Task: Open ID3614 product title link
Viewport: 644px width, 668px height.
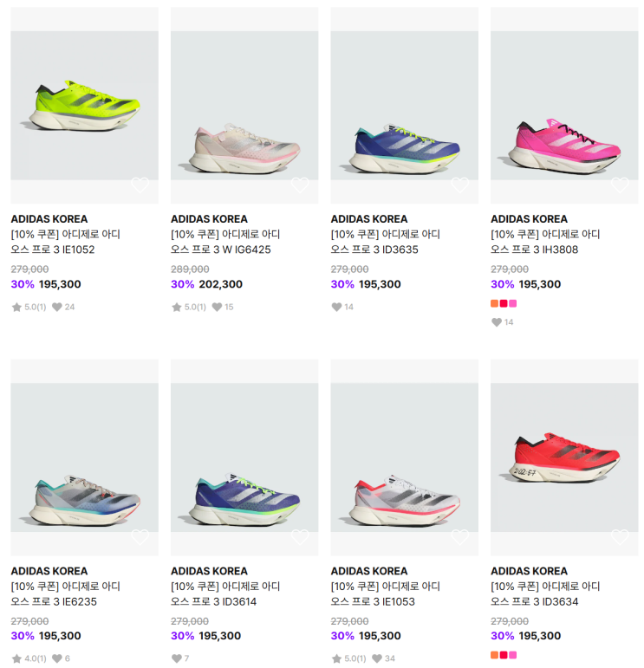Action: pyautogui.click(x=225, y=593)
